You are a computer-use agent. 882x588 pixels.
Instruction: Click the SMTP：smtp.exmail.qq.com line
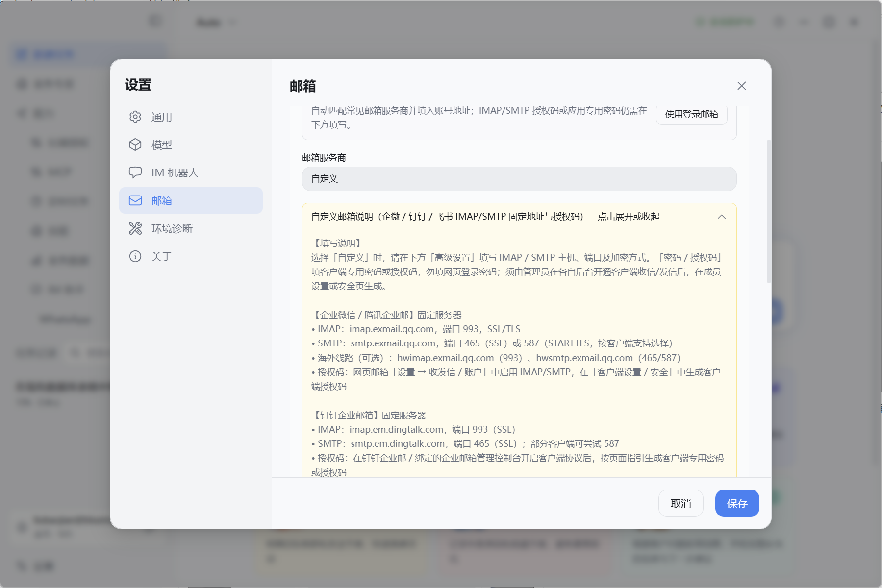coord(492,343)
